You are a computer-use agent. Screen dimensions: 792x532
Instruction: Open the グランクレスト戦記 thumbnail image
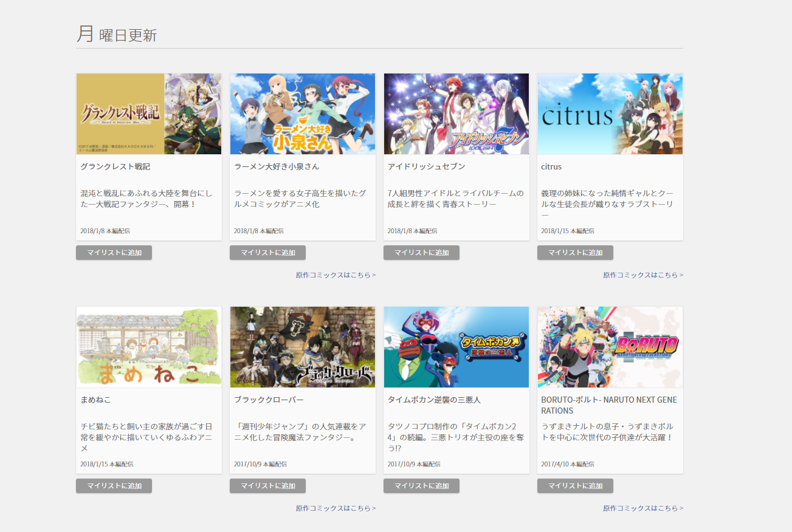(149, 114)
